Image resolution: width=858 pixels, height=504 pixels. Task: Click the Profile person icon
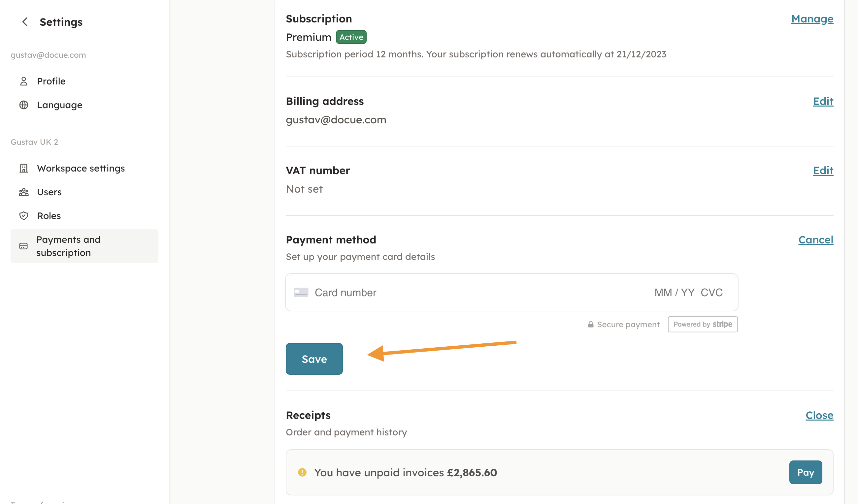tap(23, 81)
